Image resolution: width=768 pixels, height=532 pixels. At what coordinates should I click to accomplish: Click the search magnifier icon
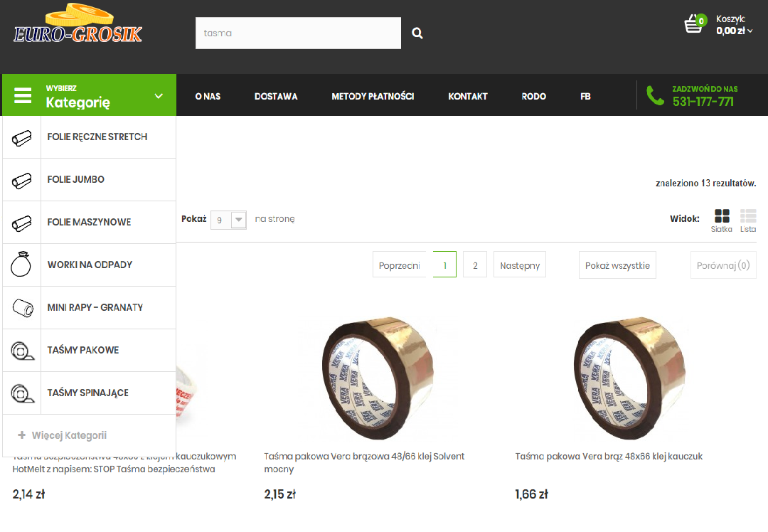coord(417,33)
